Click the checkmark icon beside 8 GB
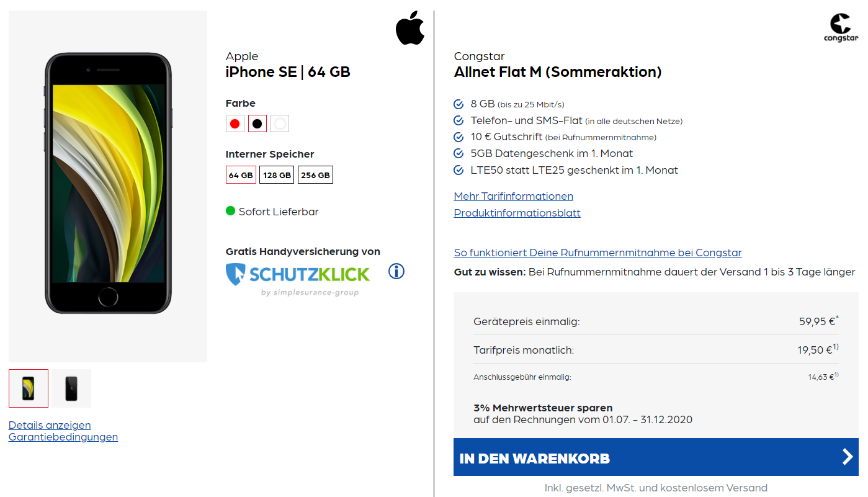The height and width of the screenshot is (497, 868). pyautogui.click(x=459, y=104)
